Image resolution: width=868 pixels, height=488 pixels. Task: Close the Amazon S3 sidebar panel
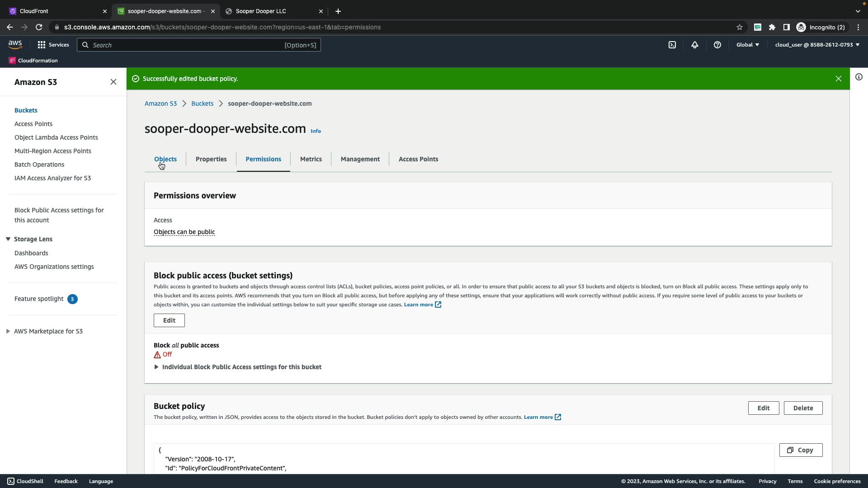[113, 82]
